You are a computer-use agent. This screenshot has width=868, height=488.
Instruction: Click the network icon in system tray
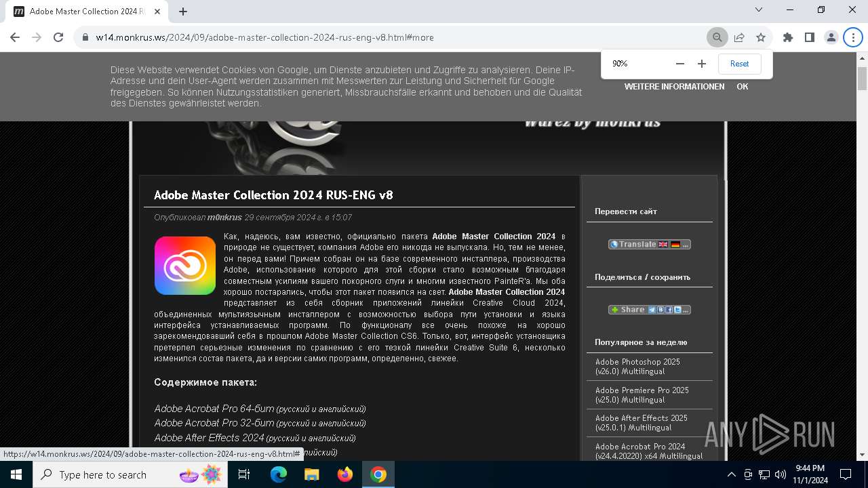764,474
